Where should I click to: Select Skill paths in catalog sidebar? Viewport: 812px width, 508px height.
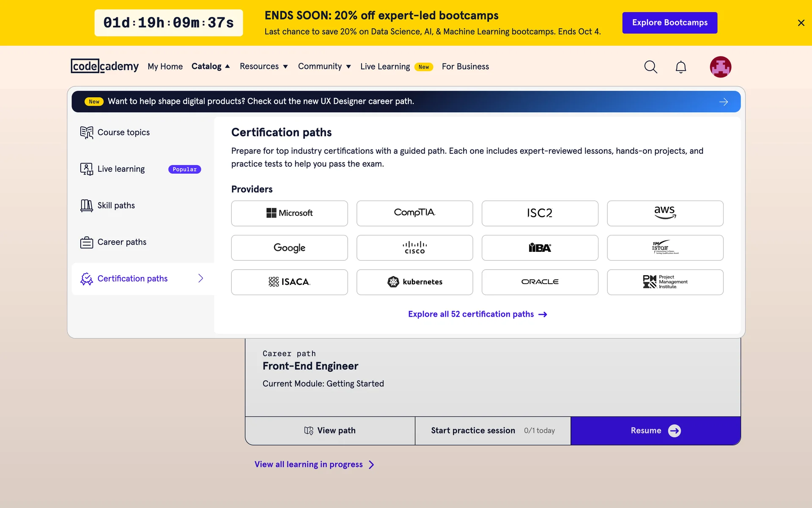(x=116, y=206)
